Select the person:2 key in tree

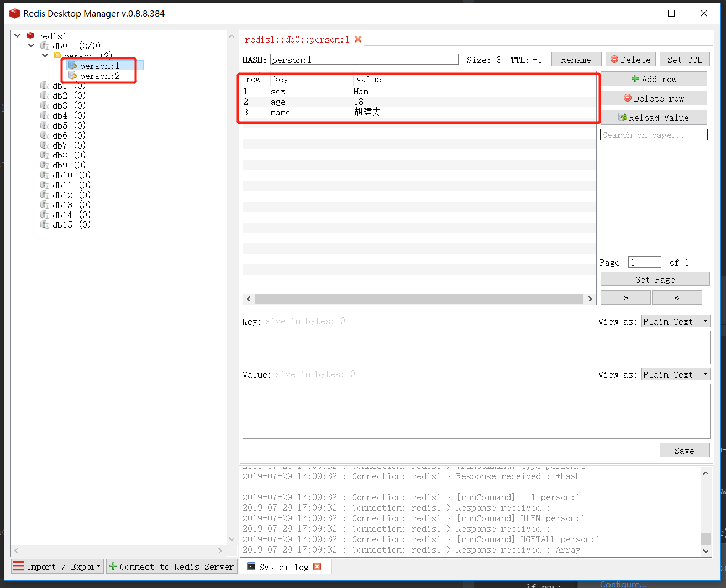99,76
